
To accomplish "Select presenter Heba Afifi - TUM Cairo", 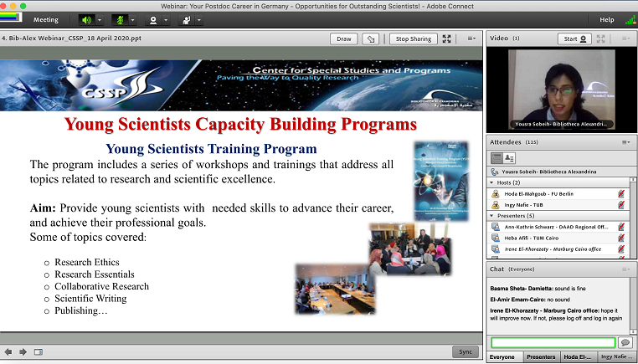I will 558,238.
